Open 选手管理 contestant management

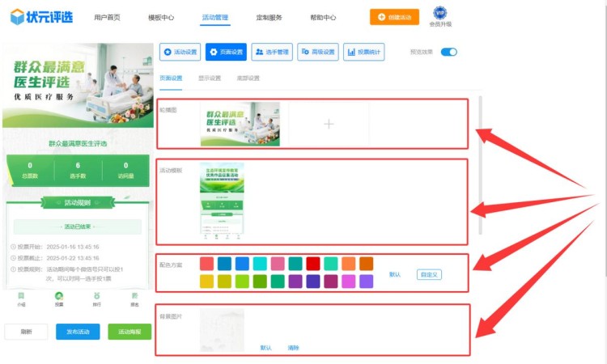point(272,52)
